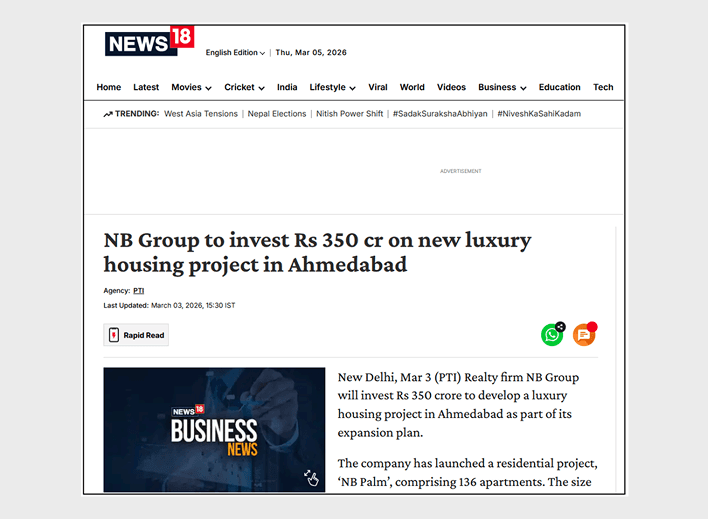The height and width of the screenshot is (519, 708).
Task: Click the Last Updated timestamp text
Action: pyautogui.click(x=169, y=306)
